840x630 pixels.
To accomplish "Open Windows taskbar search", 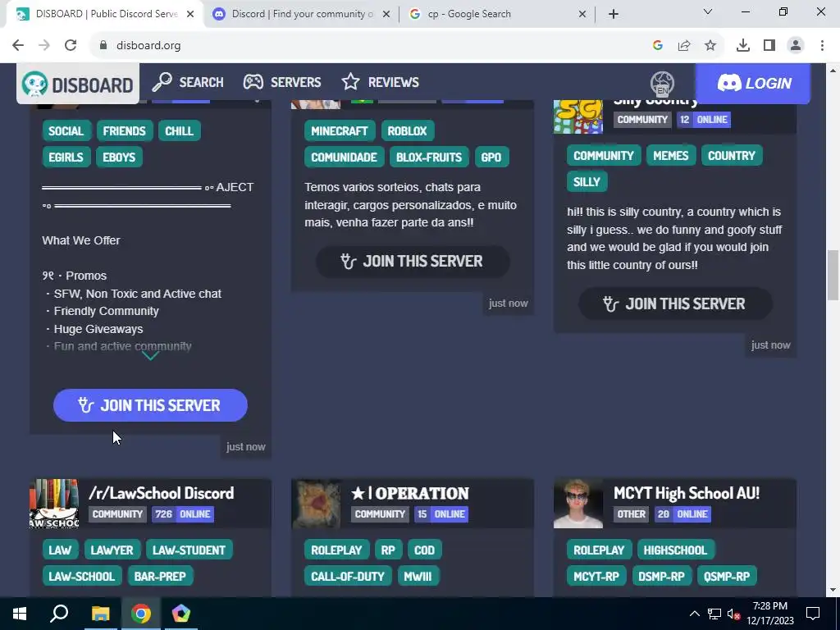I will tap(59, 614).
